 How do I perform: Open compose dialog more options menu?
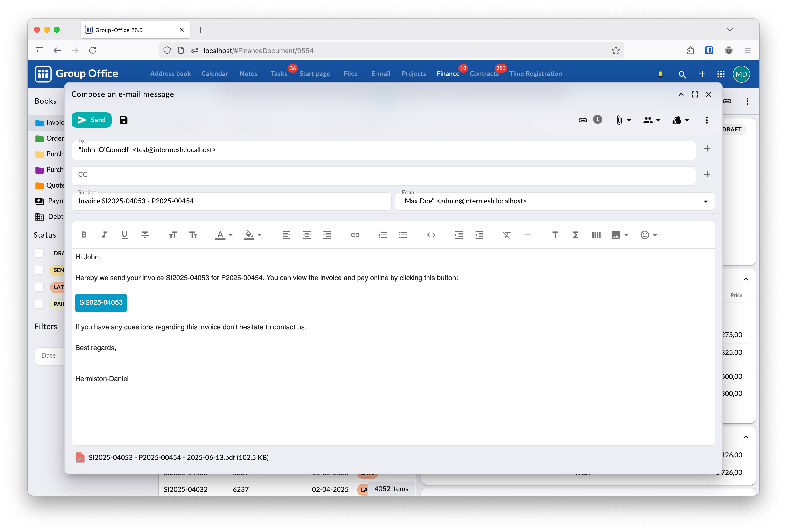click(x=707, y=120)
